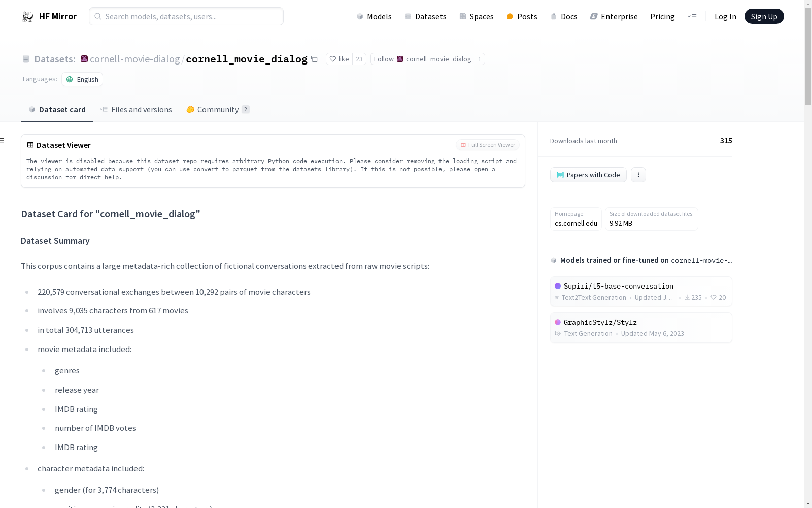Open Papers with Code button
Image resolution: width=812 pixels, height=508 pixels.
point(588,175)
